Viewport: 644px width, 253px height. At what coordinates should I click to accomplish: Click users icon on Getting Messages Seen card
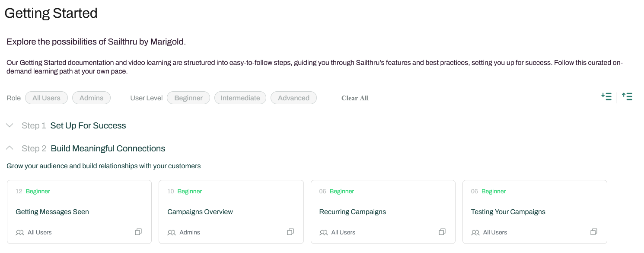(20, 233)
